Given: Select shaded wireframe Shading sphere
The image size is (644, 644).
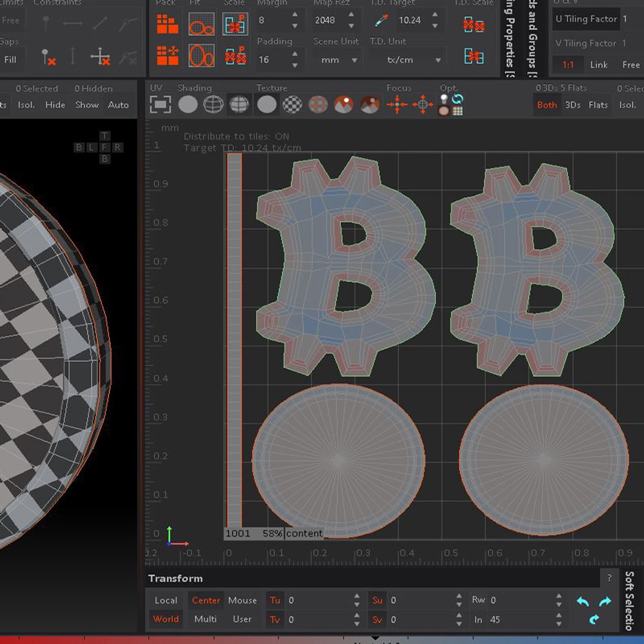Looking at the screenshot, I should click(239, 104).
